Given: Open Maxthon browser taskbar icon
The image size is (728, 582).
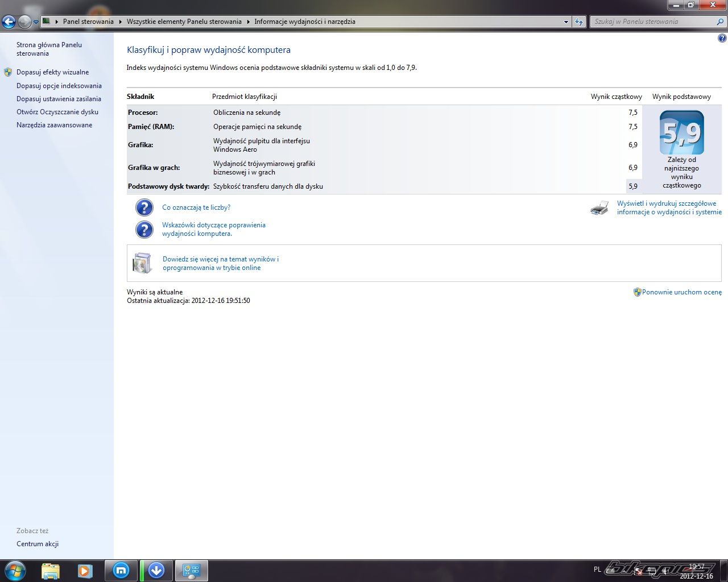Looking at the screenshot, I should pos(121,570).
